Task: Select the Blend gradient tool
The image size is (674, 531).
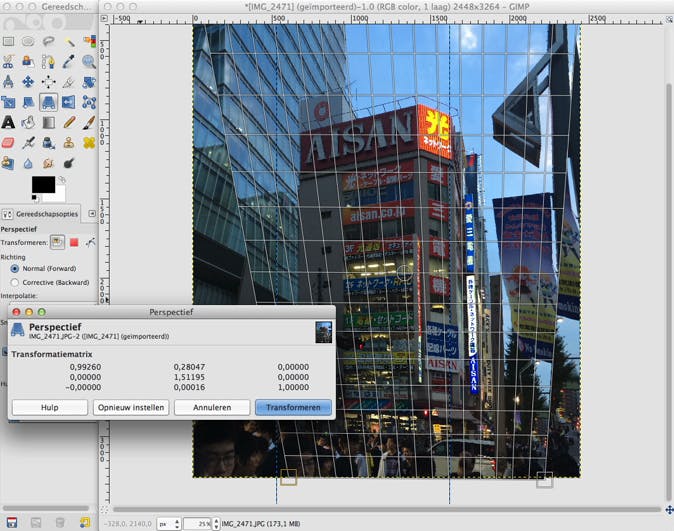Action: (x=49, y=123)
